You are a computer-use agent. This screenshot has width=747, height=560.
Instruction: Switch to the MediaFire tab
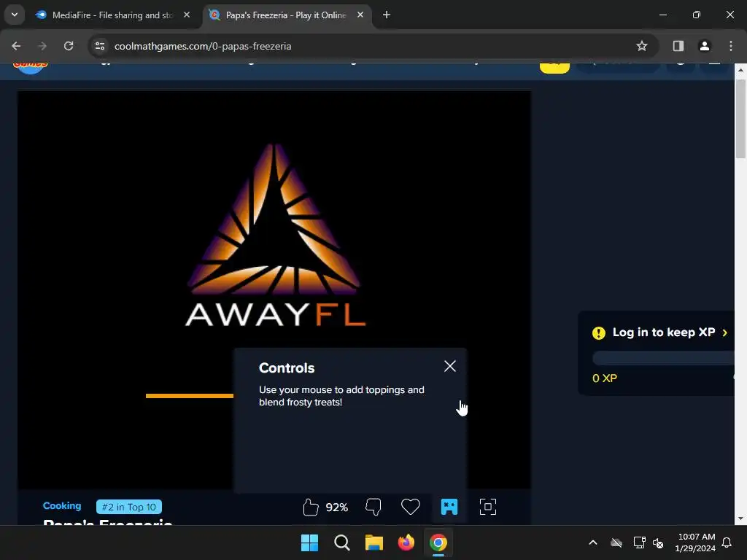(x=112, y=15)
